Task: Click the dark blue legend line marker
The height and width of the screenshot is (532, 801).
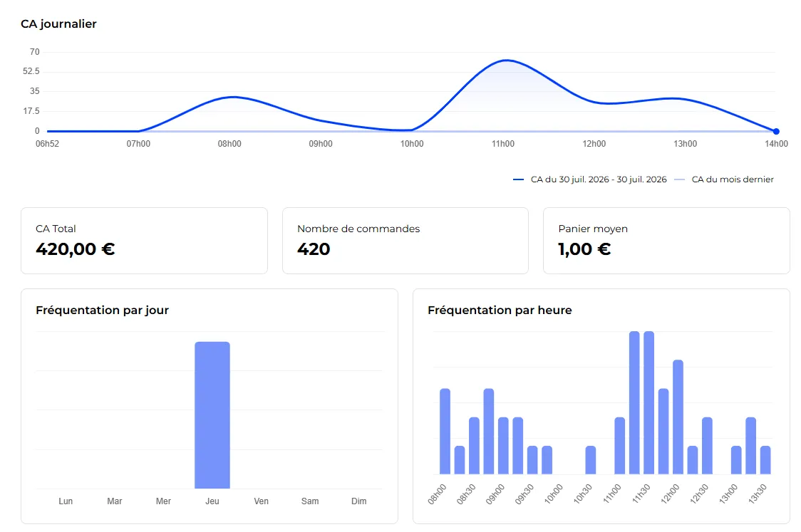Action: click(x=519, y=179)
